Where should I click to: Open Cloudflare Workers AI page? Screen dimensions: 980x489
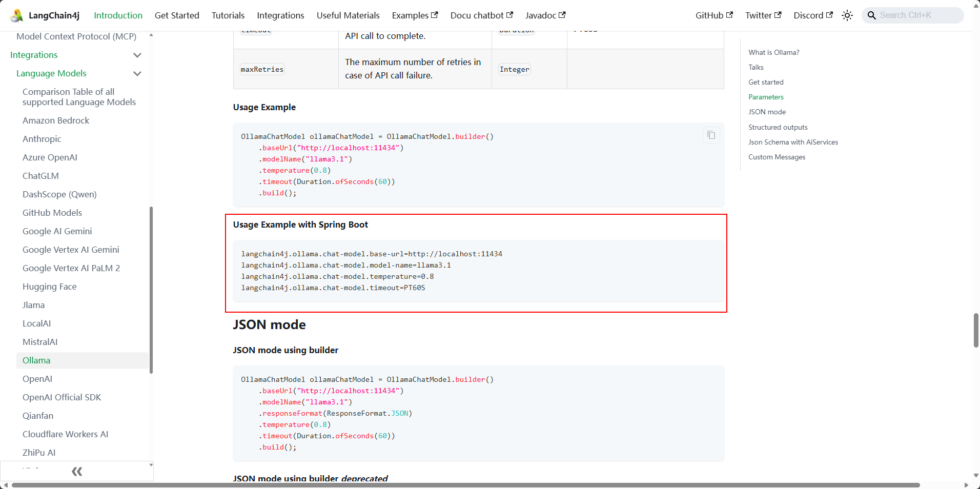coord(65,434)
